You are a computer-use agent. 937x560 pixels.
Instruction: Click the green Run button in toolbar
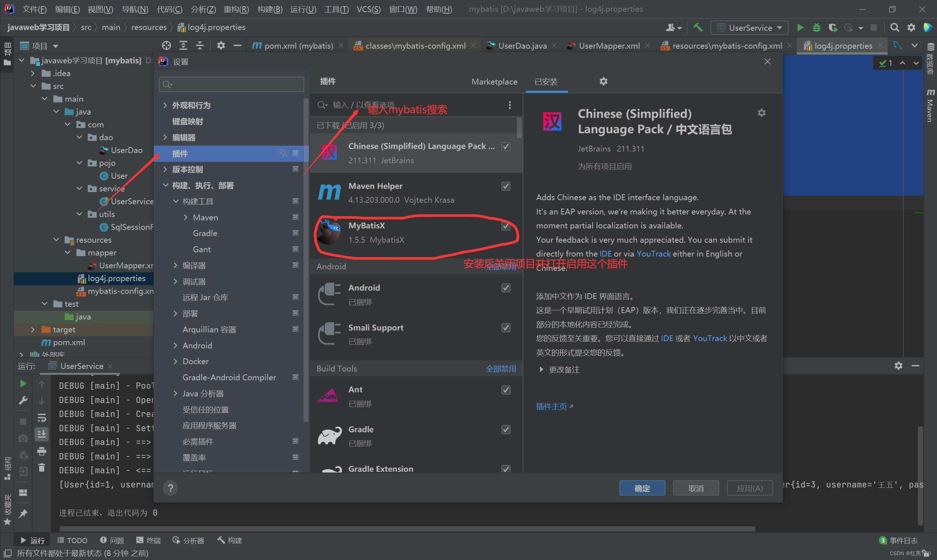click(800, 27)
